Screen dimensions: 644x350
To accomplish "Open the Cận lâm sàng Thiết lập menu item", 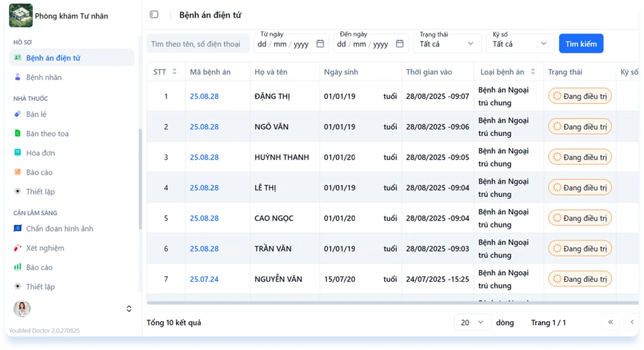I will coord(40,286).
